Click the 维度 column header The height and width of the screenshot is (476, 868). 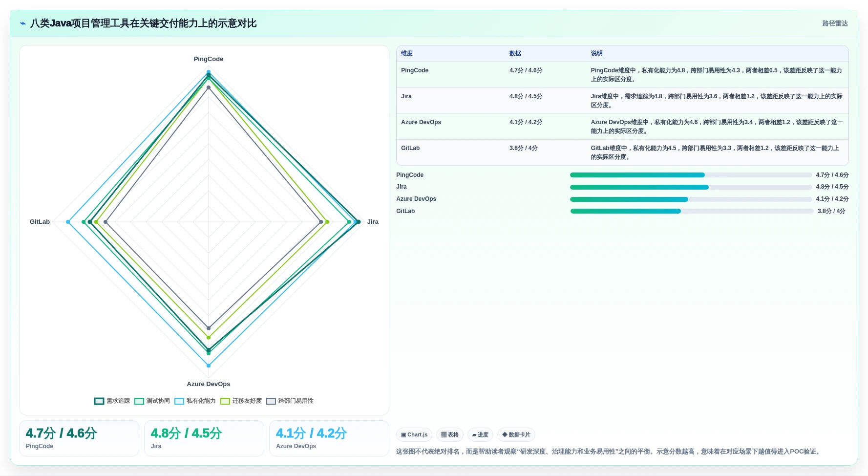pyautogui.click(x=407, y=54)
